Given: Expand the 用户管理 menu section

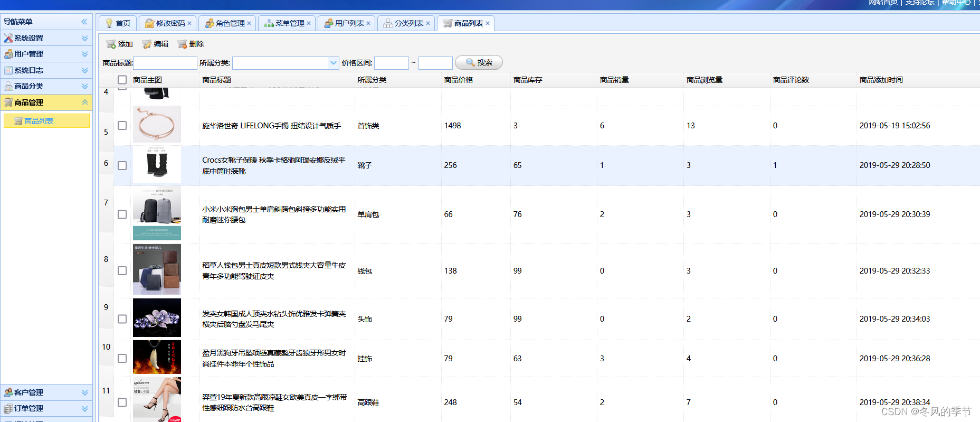Looking at the screenshot, I should pos(84,54).
